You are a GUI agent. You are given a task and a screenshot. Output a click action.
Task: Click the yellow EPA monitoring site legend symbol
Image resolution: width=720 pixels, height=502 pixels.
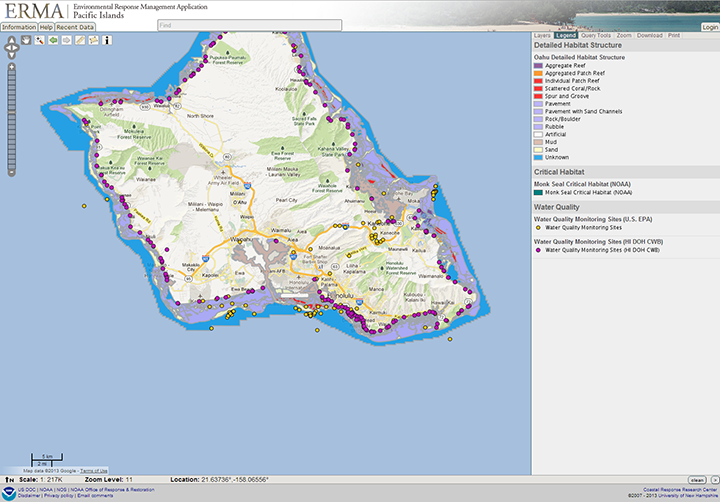pyautogui.click(x=538, y=227)
